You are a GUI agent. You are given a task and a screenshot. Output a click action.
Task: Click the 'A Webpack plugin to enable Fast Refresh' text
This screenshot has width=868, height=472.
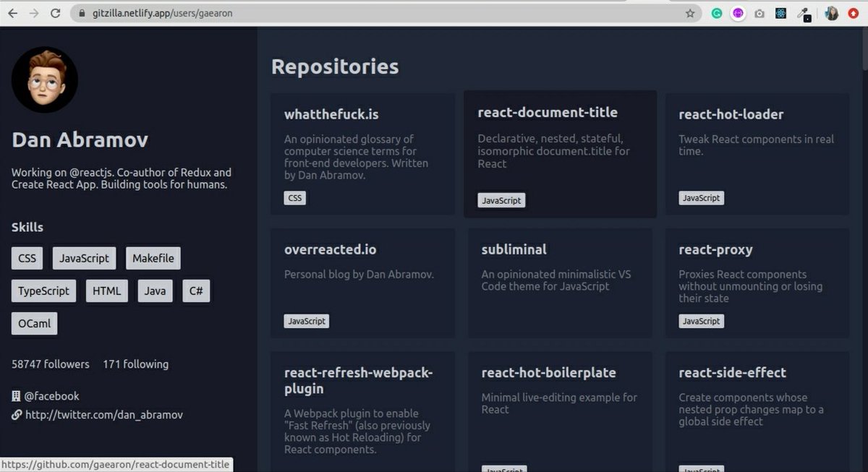tap(357, 432)
